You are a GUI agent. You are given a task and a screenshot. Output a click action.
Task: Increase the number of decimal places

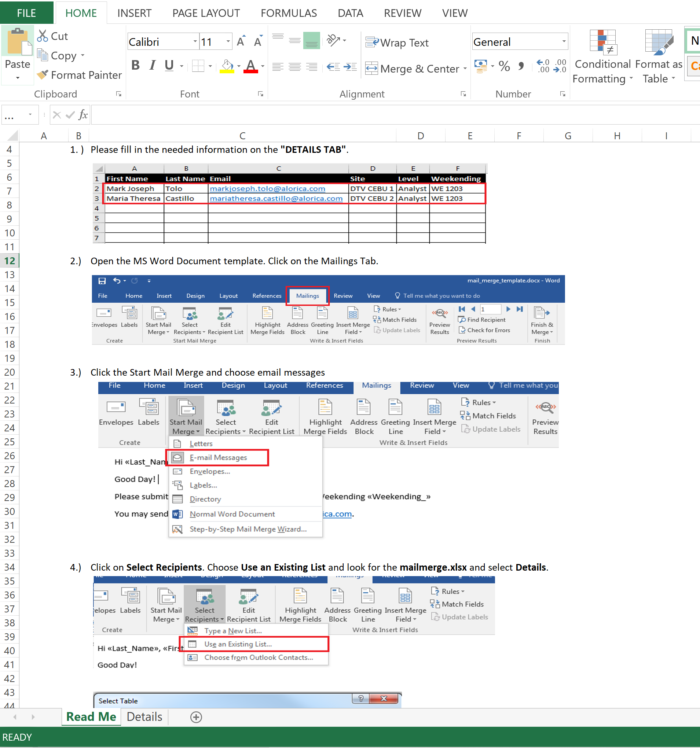tap(543, 66)
